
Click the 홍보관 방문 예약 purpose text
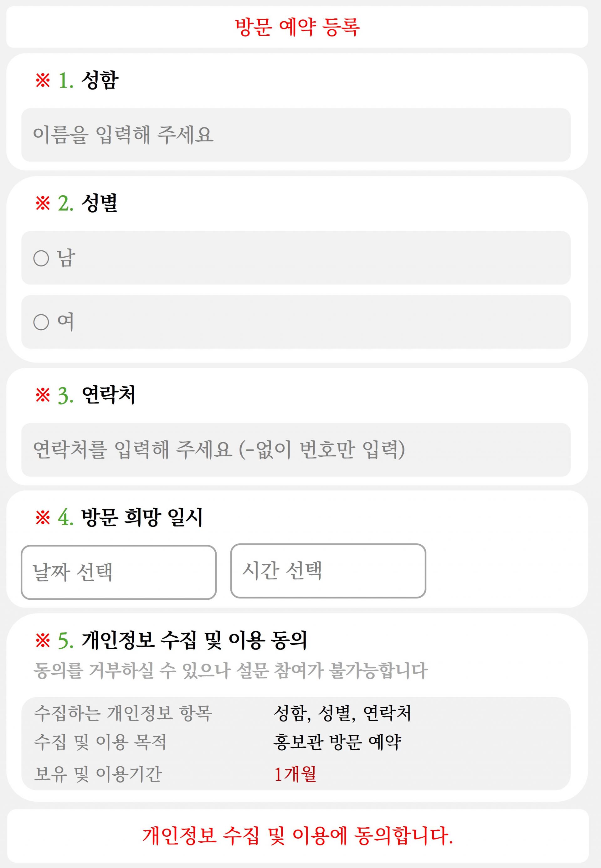(x=337, y=742)
